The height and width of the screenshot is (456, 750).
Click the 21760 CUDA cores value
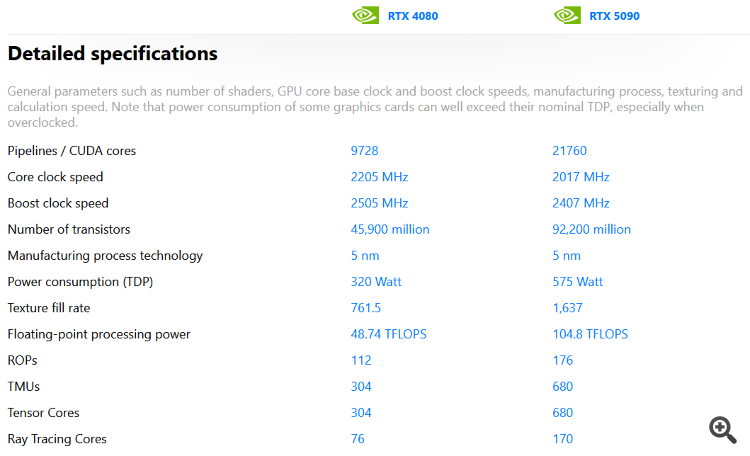pyautogui.click(x=569, y=151)
